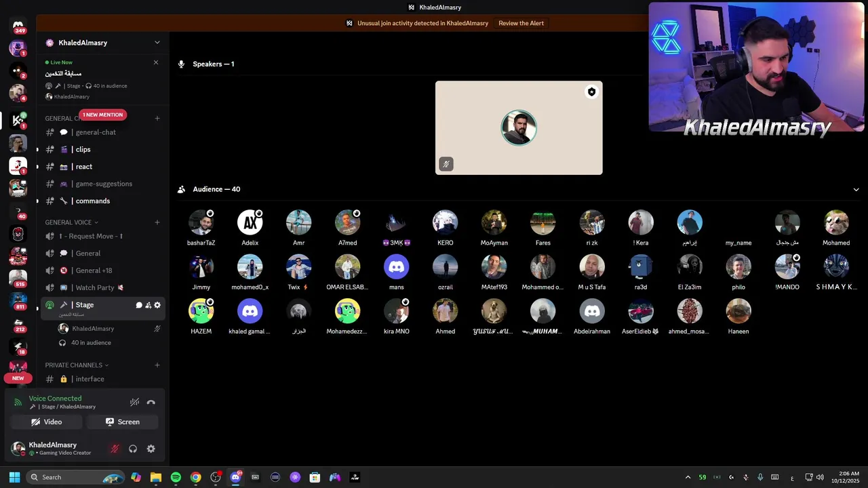Unmute microphone in user panel
868x488 pixels.
click(x=115, y=449)
